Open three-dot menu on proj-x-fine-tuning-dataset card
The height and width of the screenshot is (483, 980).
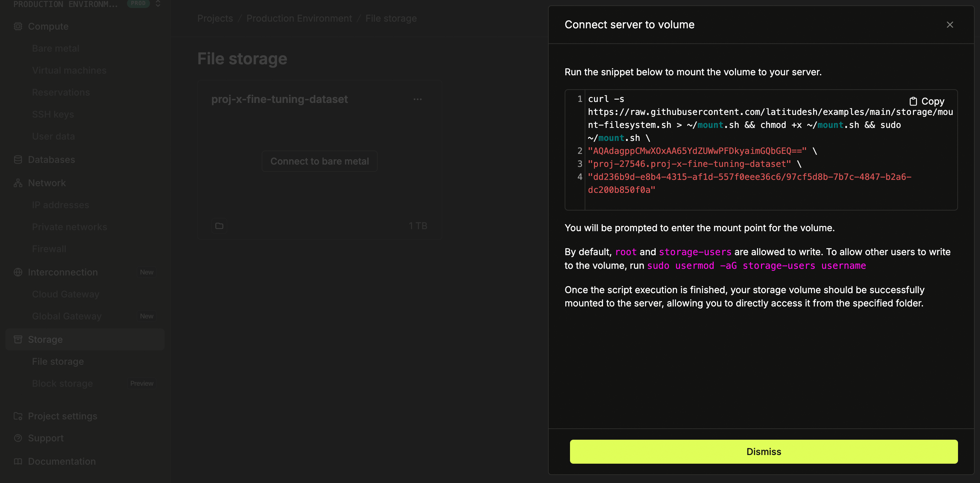pos(417,99)
